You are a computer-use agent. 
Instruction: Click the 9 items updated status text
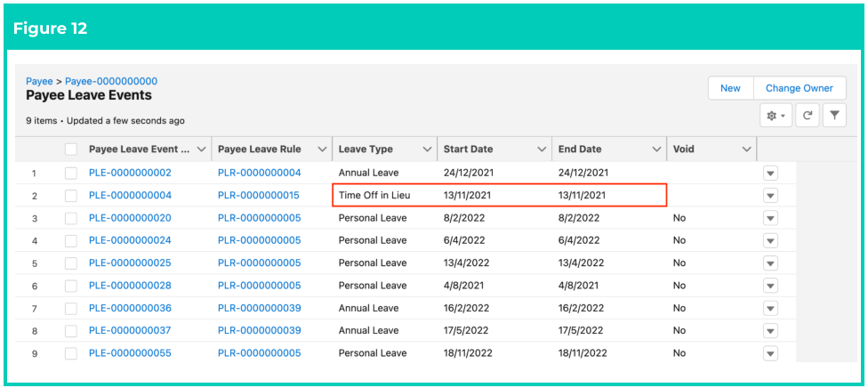(105, 121)
